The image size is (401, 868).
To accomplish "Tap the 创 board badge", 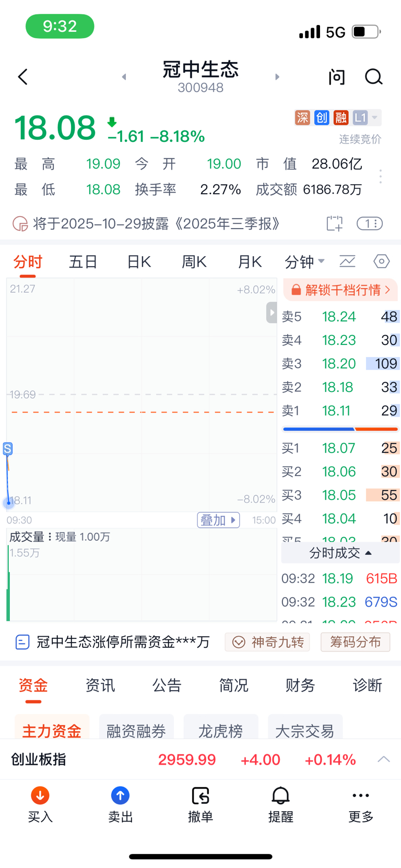I will pyautogui.click(x=322, y=118).
